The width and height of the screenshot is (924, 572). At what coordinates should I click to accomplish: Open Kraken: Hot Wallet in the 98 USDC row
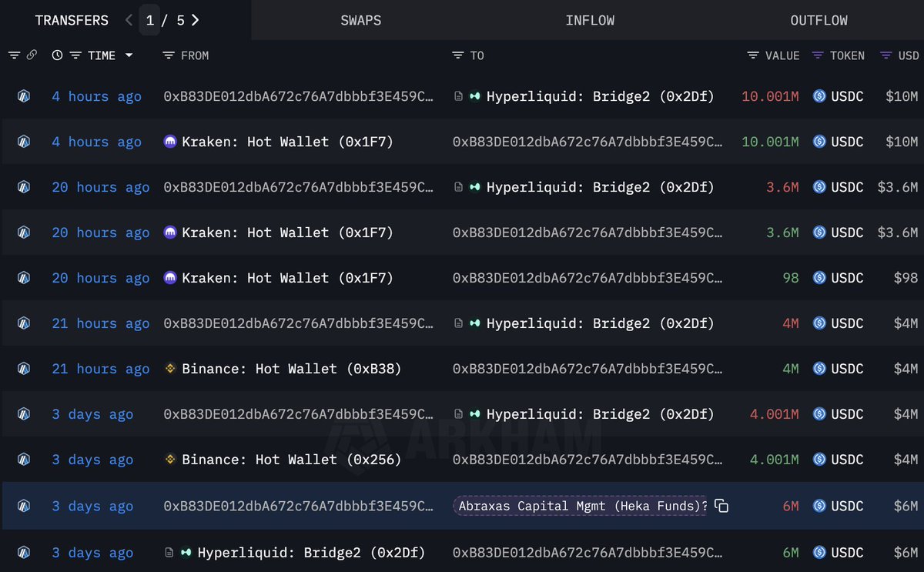[287, 278]
